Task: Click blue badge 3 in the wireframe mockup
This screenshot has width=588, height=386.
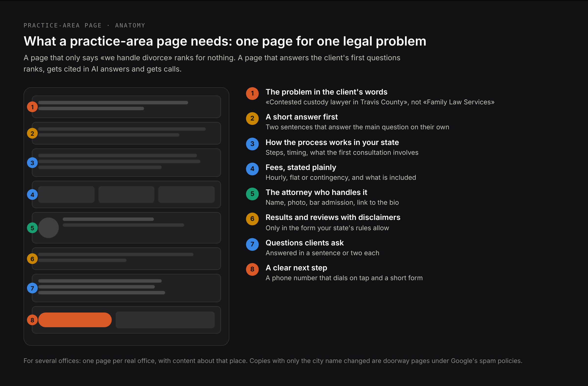Action: [32, 163]
